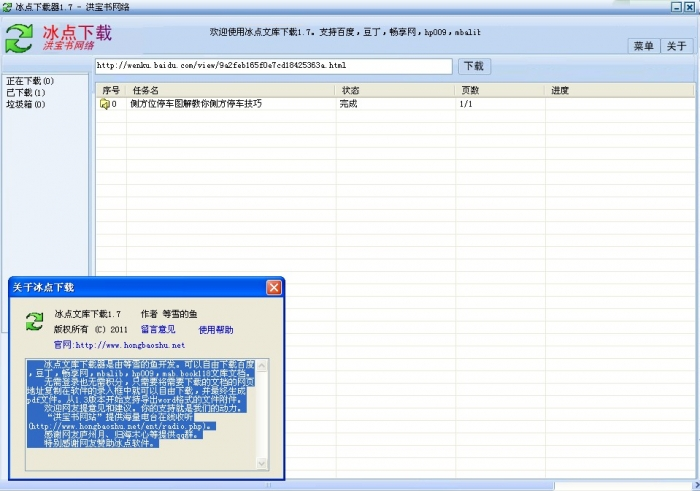Close the main downloader window

click(689, 7)
